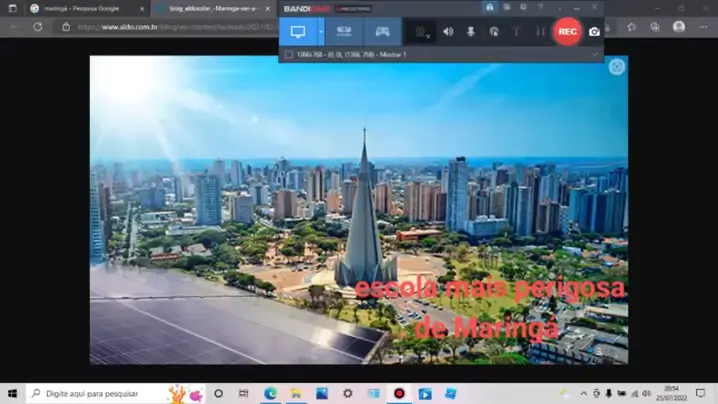Click the Bandicam text overlay icon
Image resolution: width=718 pixels, height=404 pixels.
(x=517, y=32)
